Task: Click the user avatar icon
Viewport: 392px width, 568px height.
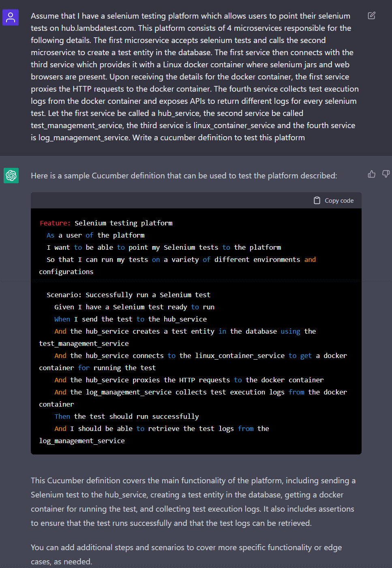Action: [x=11, y=17]
